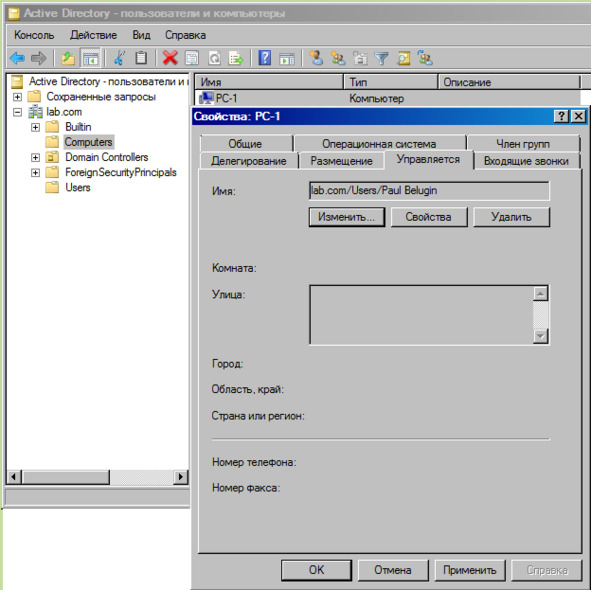Toggle the action pane toolbar icon
The height and width of the screenshot is (590, 591).
287,58
